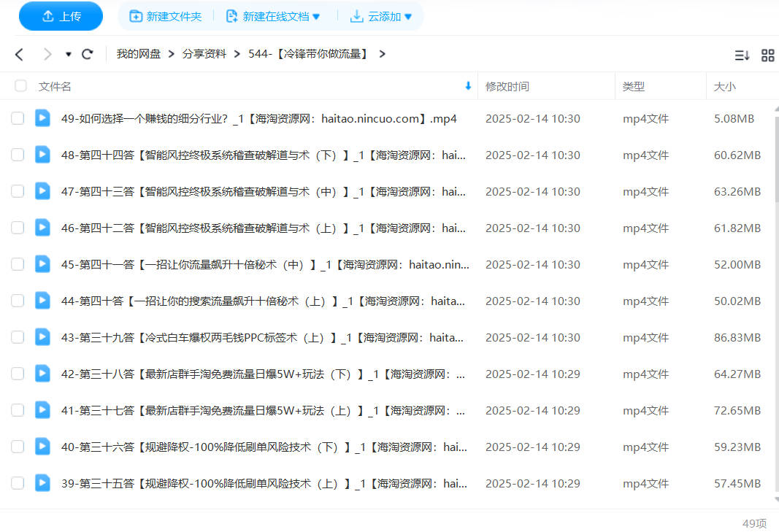Click video icon of 42-第三十八答
Image resolution: width=779 pixels, height=532 pixels.
43,373
